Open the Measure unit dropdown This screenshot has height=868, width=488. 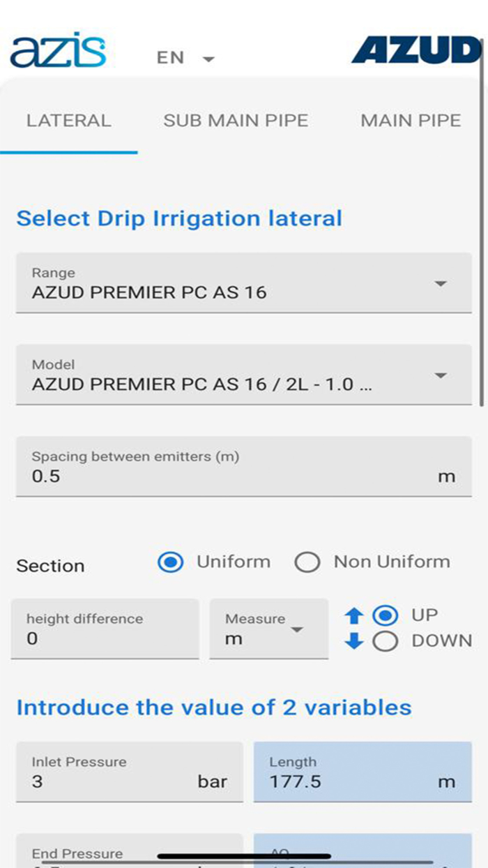[x=268, y=629]
